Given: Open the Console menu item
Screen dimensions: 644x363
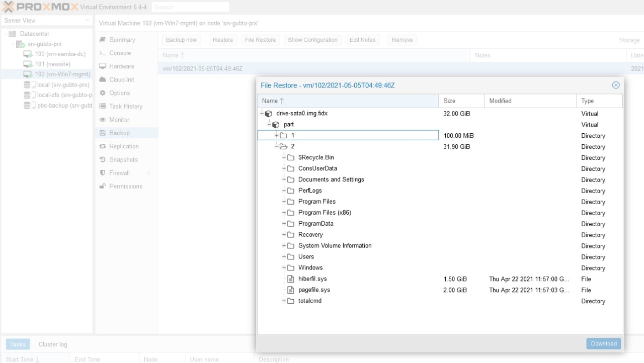Looking at the screenshot, I should pyautogui.click(x=126, y=53).
